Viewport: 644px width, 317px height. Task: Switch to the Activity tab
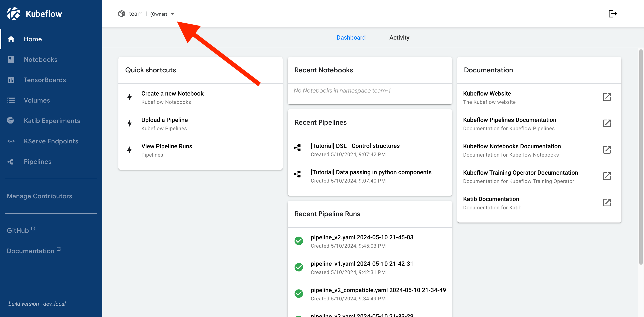pyautogui.click(x=399, y=37)
